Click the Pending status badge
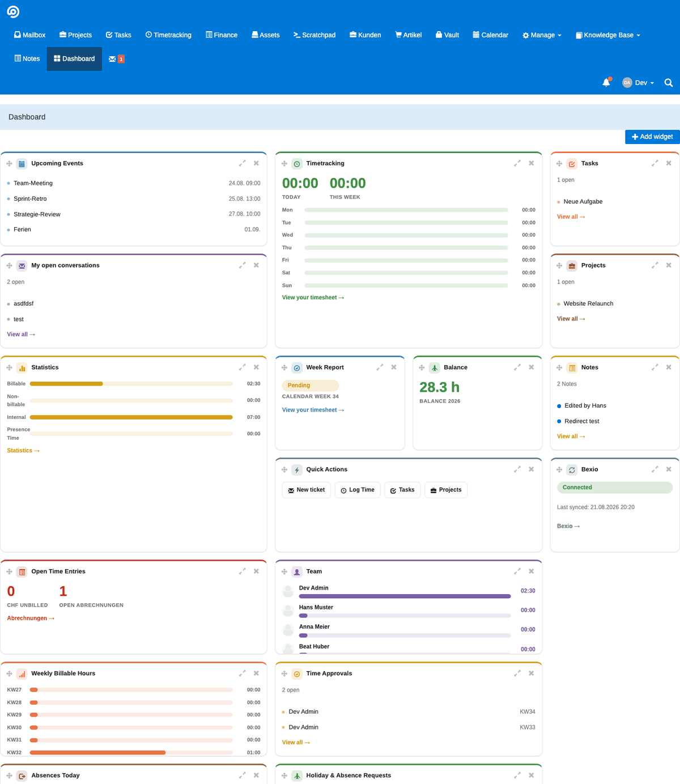The image size is (680, 784). coord(310,385)
